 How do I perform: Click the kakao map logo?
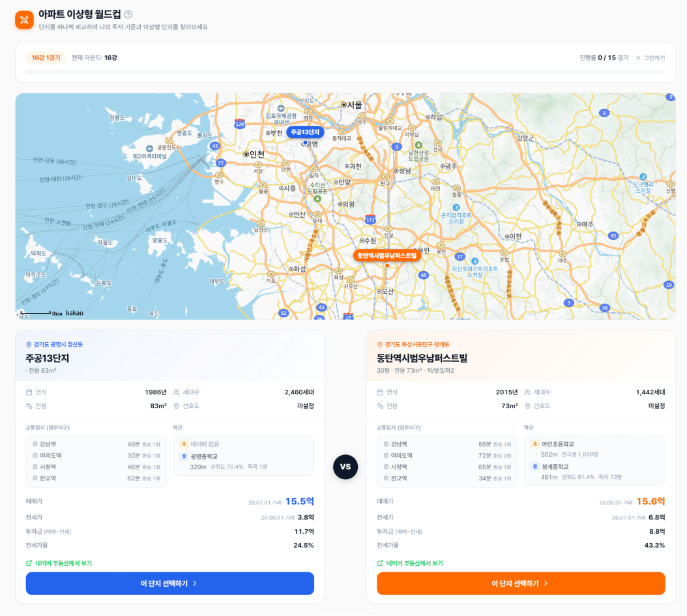pyautogui.click(x=74, y=313)
